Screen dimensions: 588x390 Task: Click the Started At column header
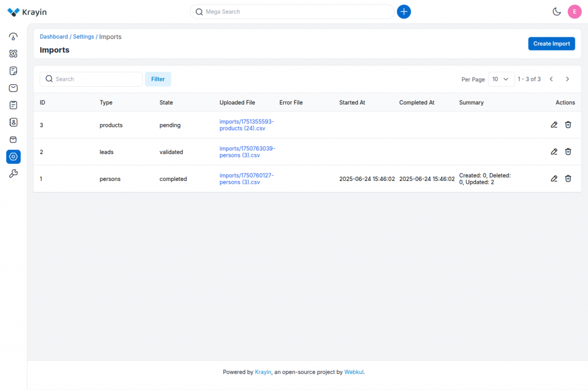coord(352,102)
